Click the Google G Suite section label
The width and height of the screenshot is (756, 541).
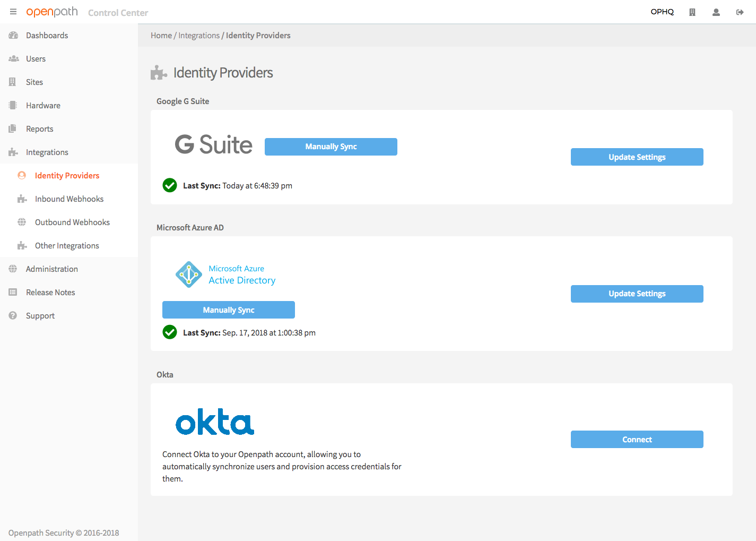pyautogui.click(x=183, y=101)
